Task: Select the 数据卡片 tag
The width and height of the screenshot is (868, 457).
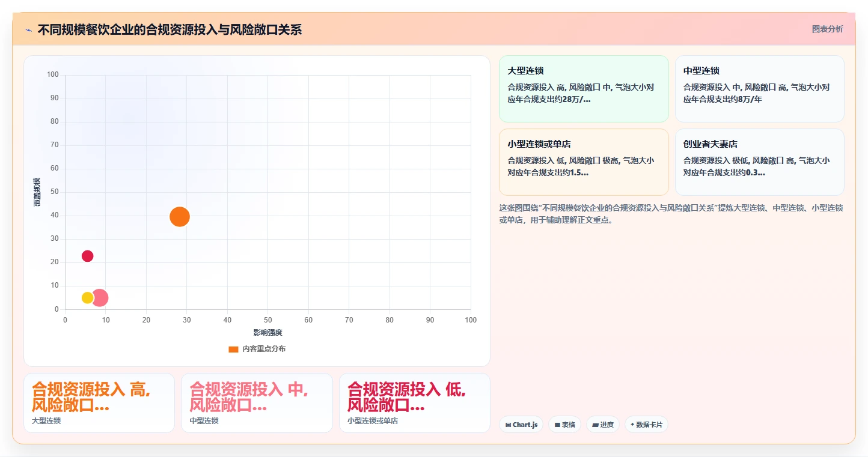Action: pyautogui.click(x=646, y=425)
